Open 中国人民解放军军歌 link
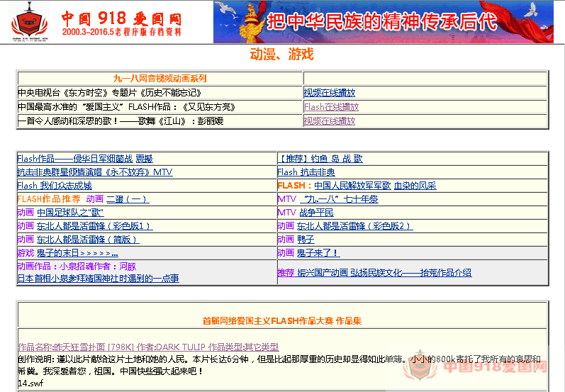Image resolution: width=565 pixels, height=392 pixels. 352,186
